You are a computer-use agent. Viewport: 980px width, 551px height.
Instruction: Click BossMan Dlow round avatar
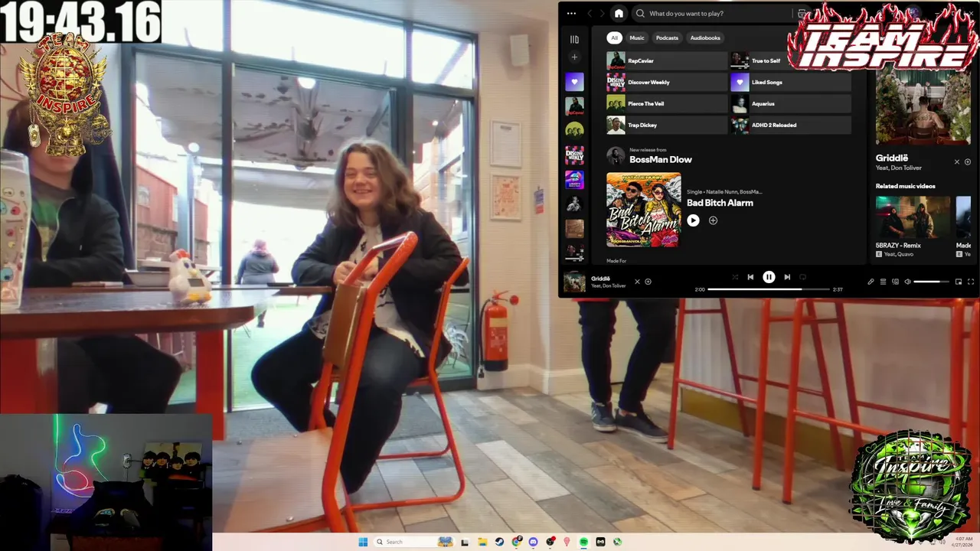pos(616,156)
